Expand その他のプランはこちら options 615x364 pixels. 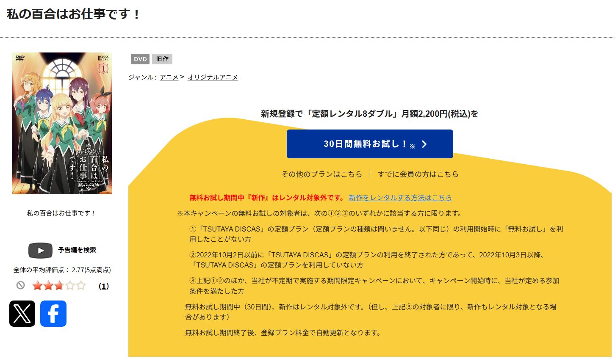point(323,174)
